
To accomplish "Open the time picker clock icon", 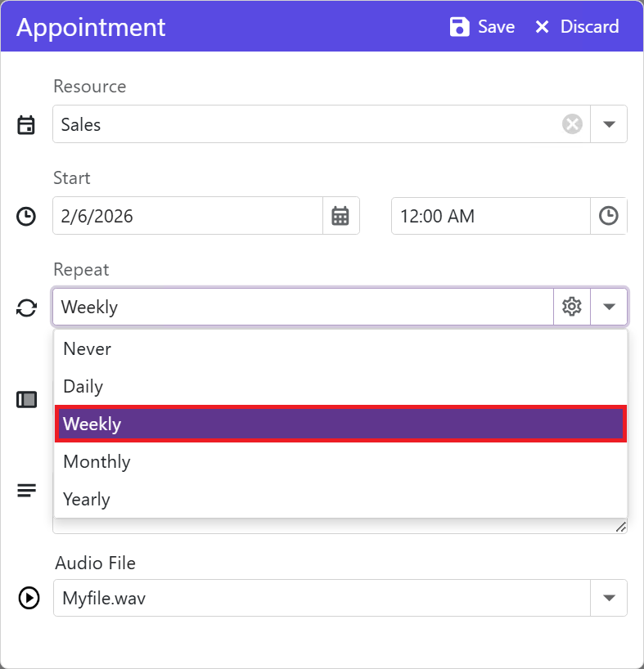I will pos(608,216).
